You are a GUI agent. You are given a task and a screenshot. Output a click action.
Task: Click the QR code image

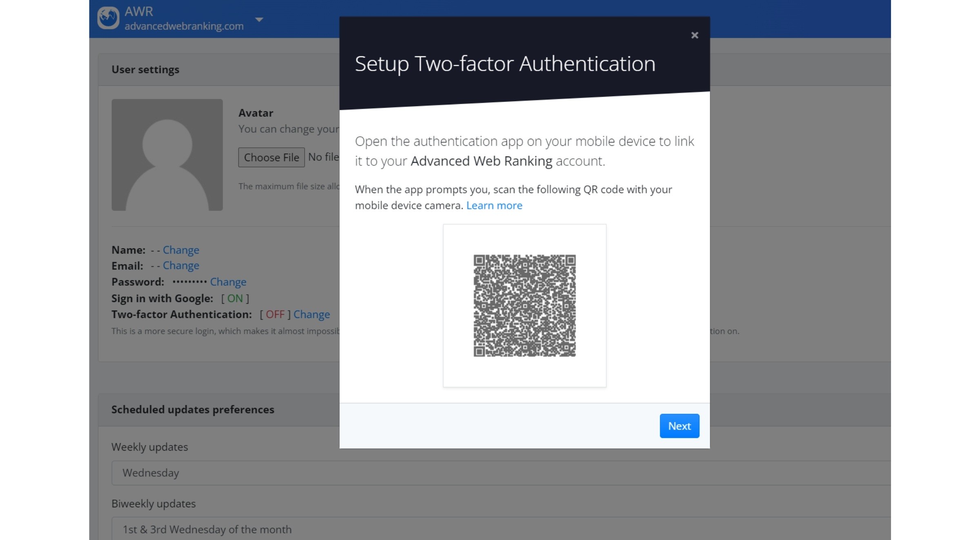pos(525,306)
